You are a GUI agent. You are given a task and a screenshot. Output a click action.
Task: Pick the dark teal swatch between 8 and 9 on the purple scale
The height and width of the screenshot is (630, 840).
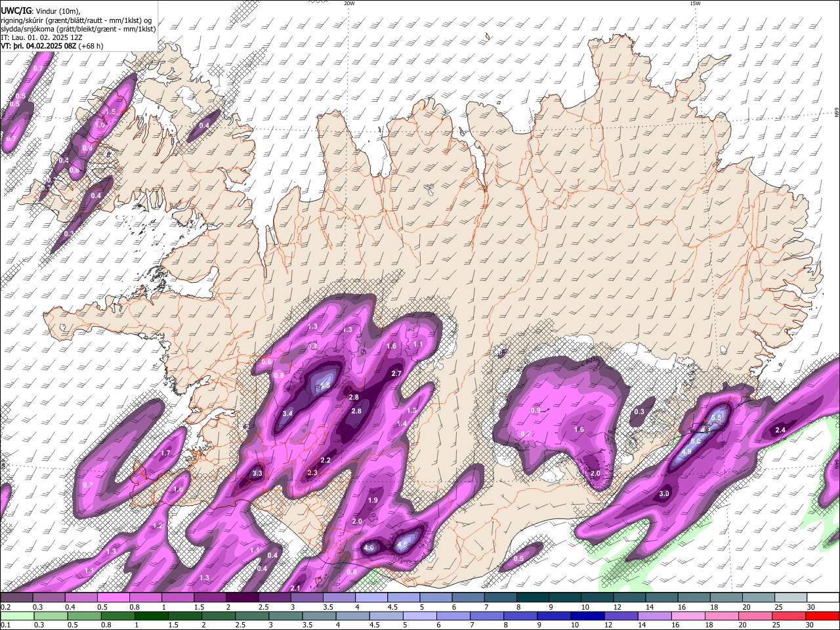tap(534, 598)
